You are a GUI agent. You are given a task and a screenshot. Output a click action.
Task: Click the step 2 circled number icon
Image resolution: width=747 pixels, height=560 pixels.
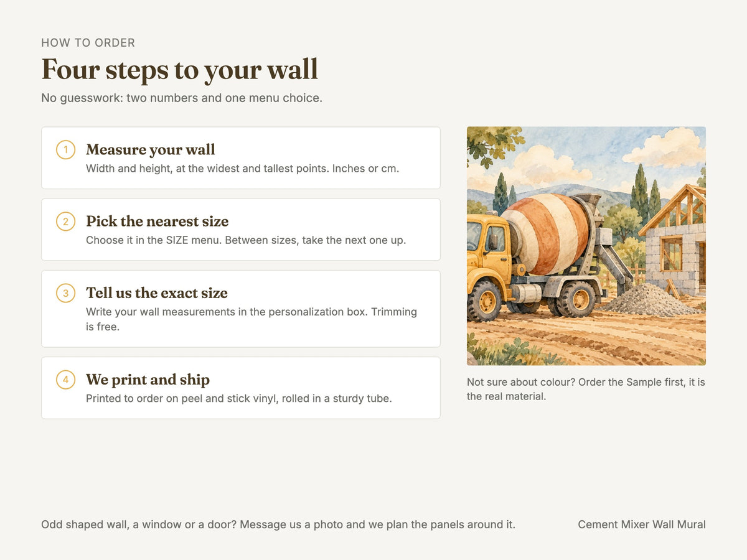coord(65,222)
